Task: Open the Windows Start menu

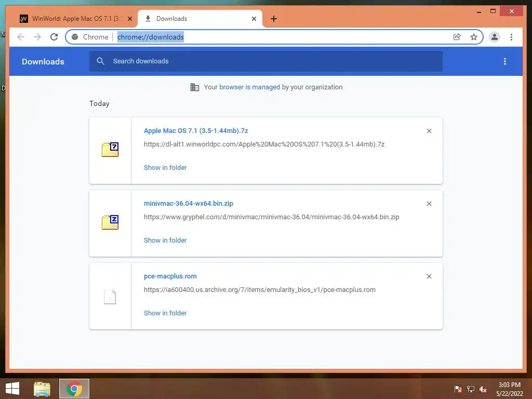Action: pos(12,389)
